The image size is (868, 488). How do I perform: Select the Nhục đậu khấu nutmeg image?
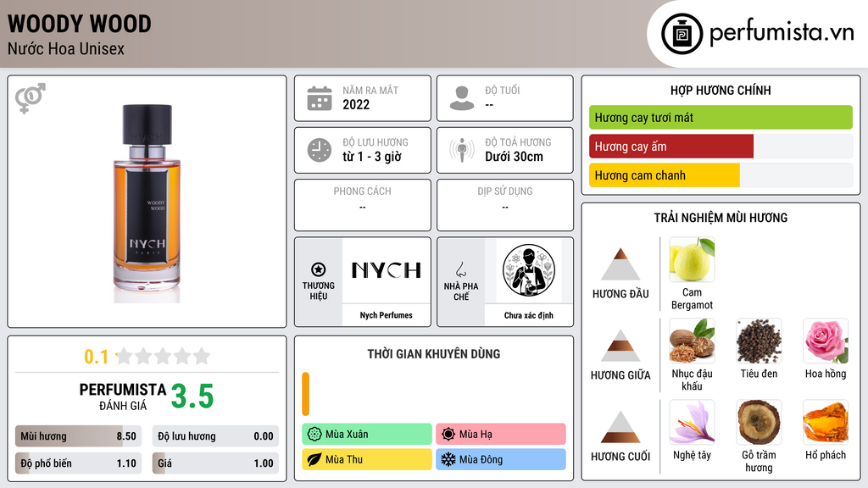692,341
